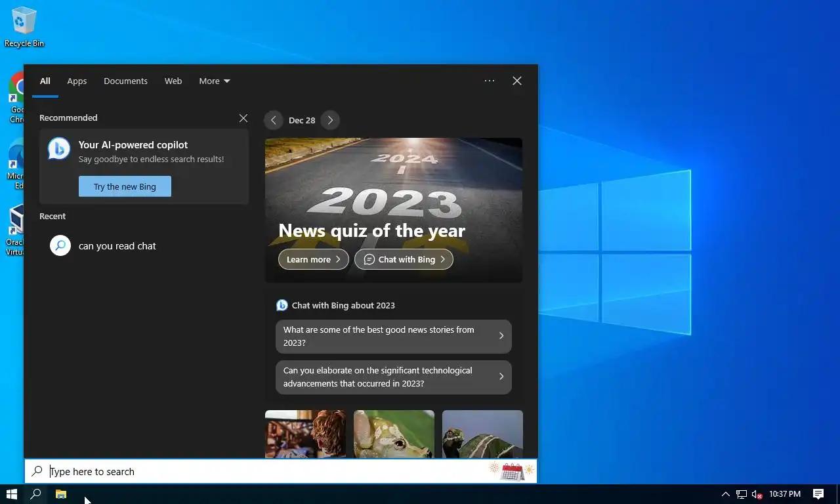The width and height of the screenshot is (840, 504).
Task: Close the search panel with X
Action: 517,81
